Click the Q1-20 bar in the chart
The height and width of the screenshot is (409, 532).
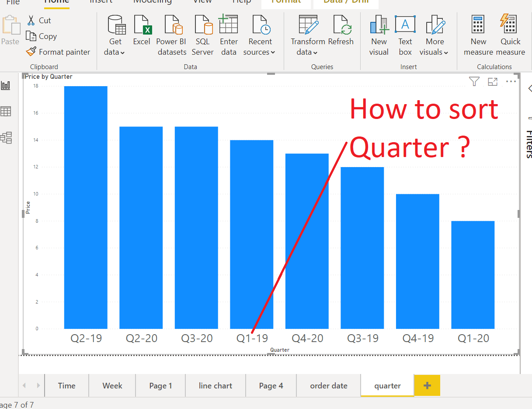tap(473, 275)
